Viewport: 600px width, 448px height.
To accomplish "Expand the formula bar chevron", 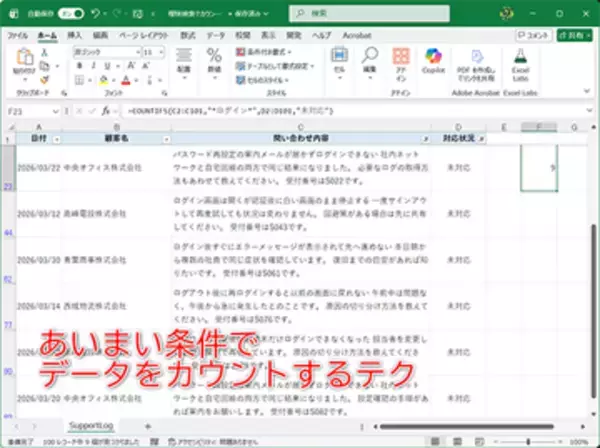I will [x=589, y=111].
